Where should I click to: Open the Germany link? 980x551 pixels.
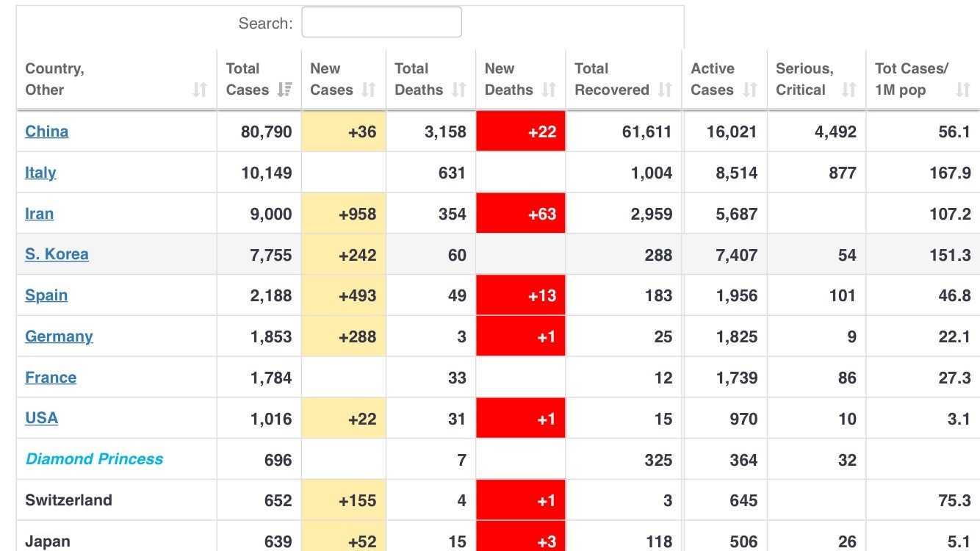(x=59, y=336)
